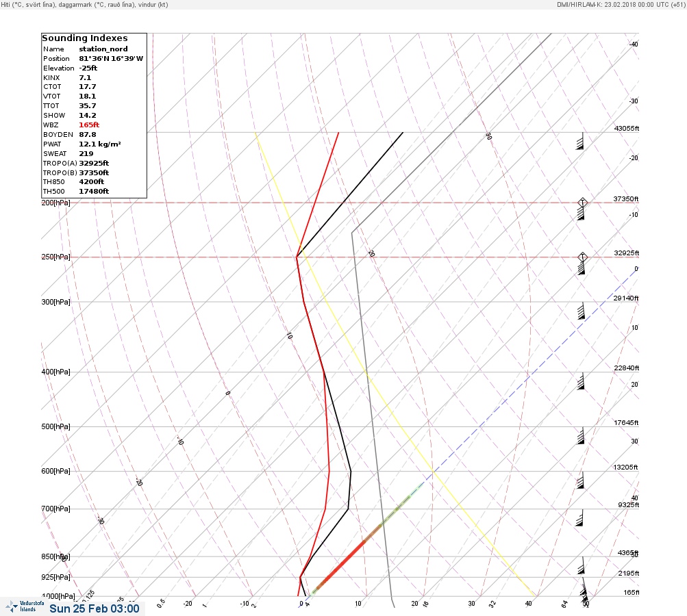687x616 pixels.
Task: Click the wind barb at 4365ft level
Action: [x=582, y=565]
